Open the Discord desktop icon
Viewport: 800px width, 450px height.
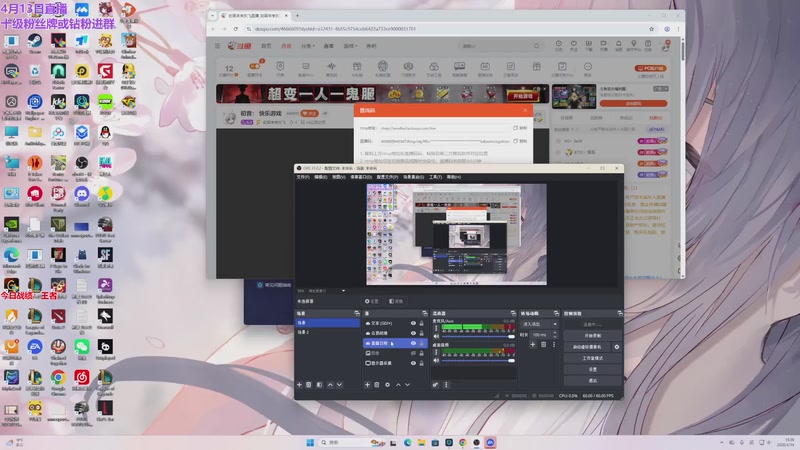click(82, 194)
